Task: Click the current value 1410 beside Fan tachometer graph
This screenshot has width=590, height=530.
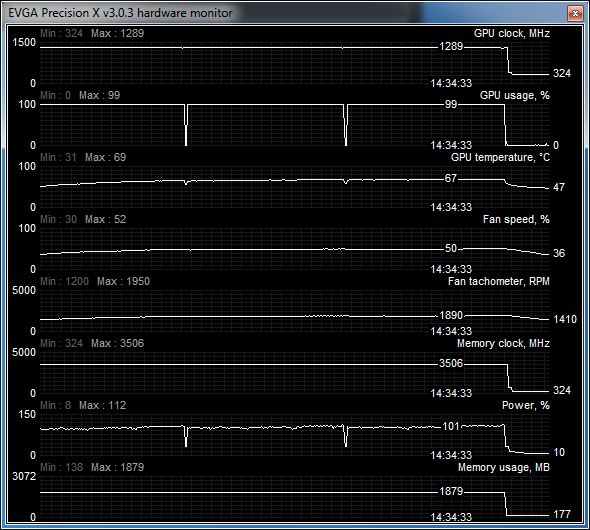Action: (x=565, y=320)
